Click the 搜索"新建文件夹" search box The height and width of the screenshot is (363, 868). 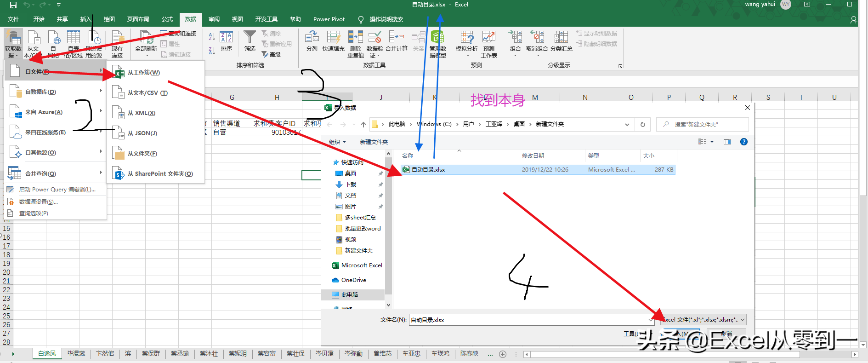coord(703,124)
